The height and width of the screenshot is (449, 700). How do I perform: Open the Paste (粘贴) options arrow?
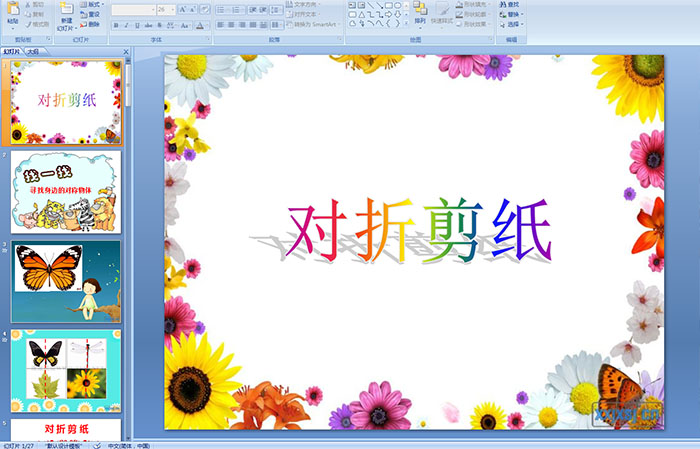13,28
